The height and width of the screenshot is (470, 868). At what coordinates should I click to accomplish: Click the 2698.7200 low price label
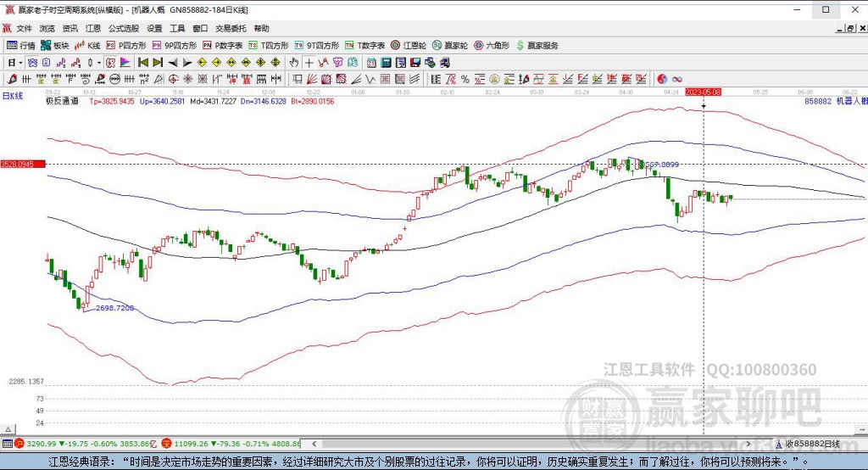point(114,308)
